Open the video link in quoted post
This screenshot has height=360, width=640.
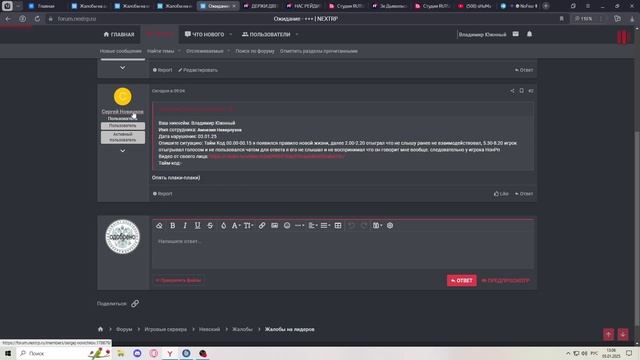(277, 156)
